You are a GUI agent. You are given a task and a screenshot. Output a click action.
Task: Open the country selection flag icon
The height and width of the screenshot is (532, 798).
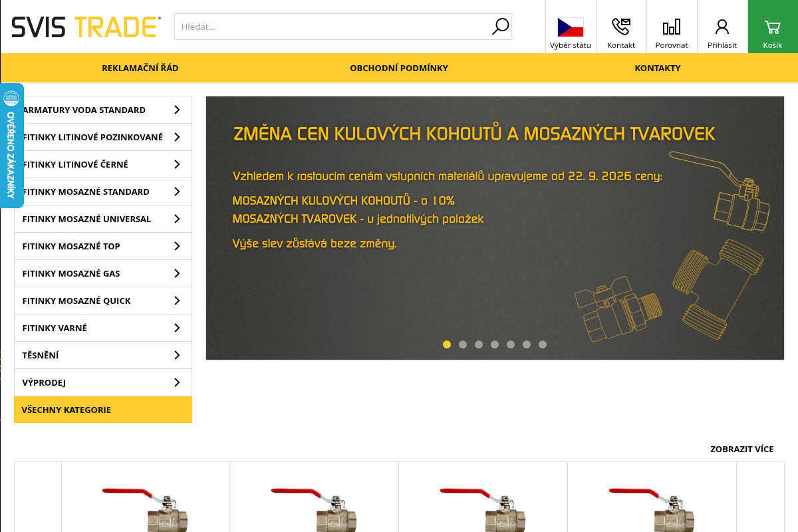[571, 27]
